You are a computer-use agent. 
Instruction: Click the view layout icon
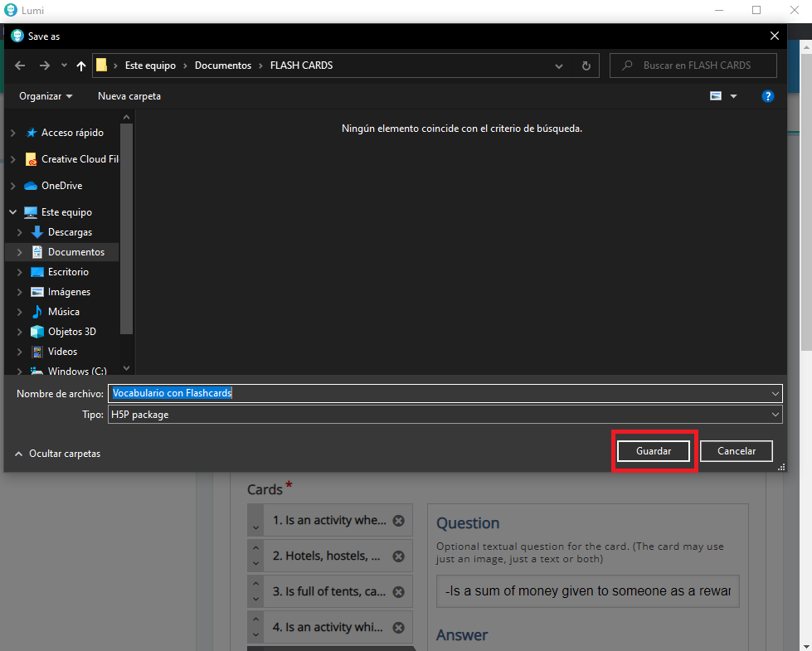(x=716, y=96)
